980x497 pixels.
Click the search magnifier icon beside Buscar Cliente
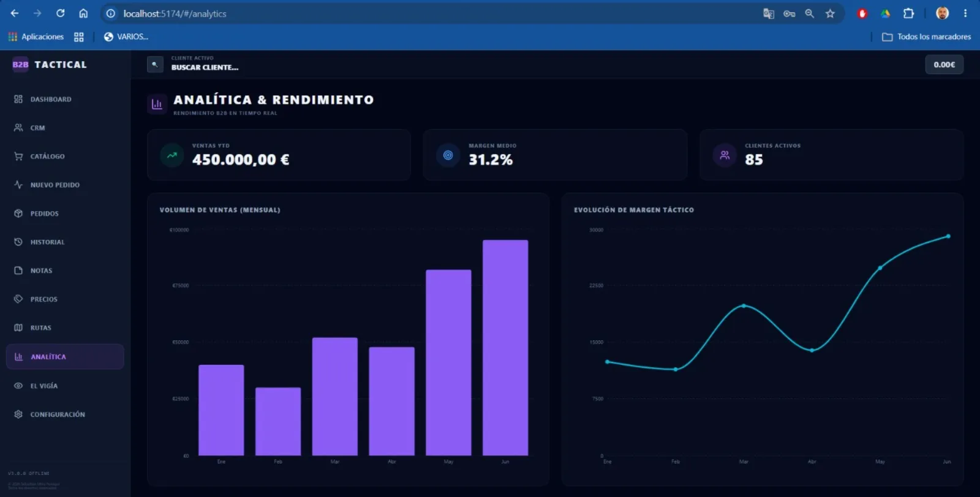click(155, 64)
